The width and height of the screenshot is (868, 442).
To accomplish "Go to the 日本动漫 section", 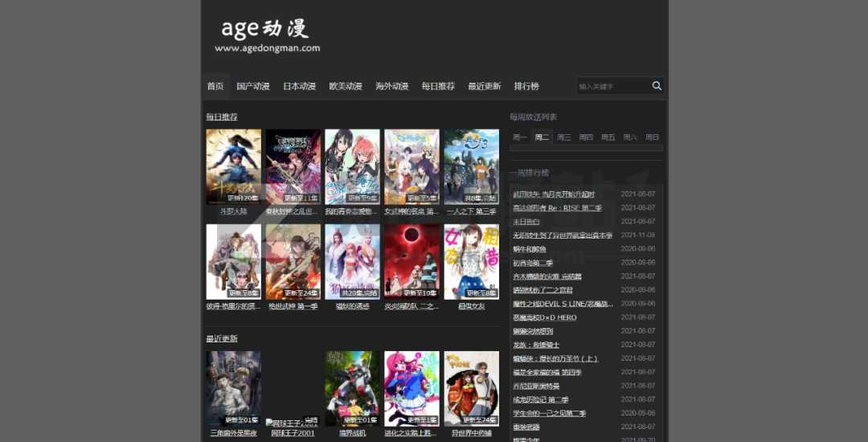I will pos(299,86).
